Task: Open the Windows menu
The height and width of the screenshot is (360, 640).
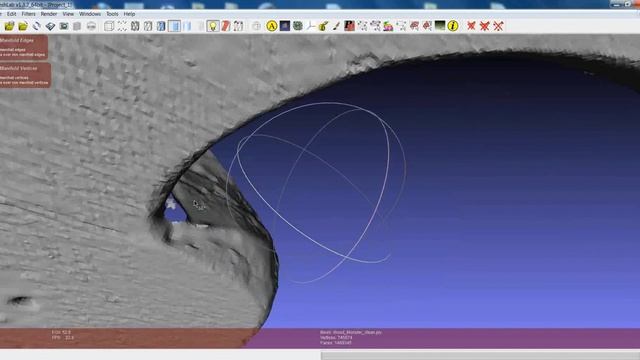Action: [x=90, y=14]
